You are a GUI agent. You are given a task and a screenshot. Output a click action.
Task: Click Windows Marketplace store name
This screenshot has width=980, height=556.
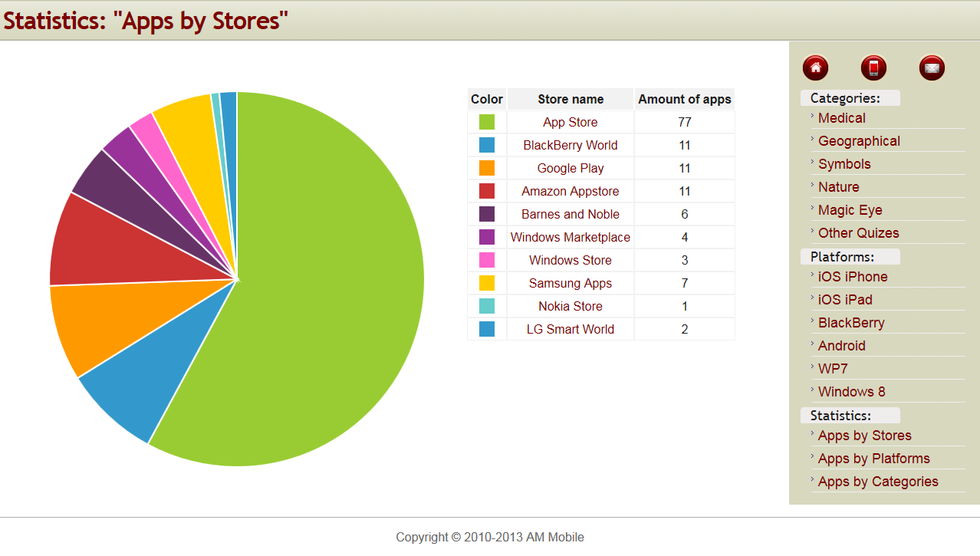[x=571, y=237]
